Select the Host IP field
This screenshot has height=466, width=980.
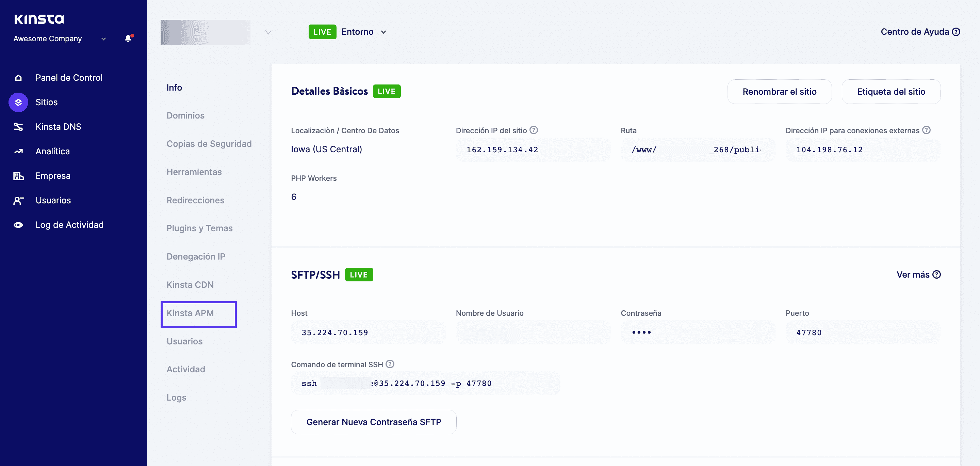coord(368,332)
